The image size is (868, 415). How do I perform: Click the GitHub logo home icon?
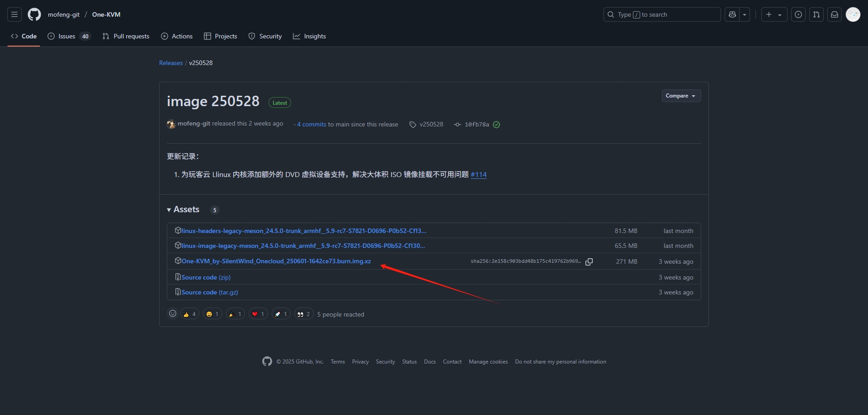[34, 14]
